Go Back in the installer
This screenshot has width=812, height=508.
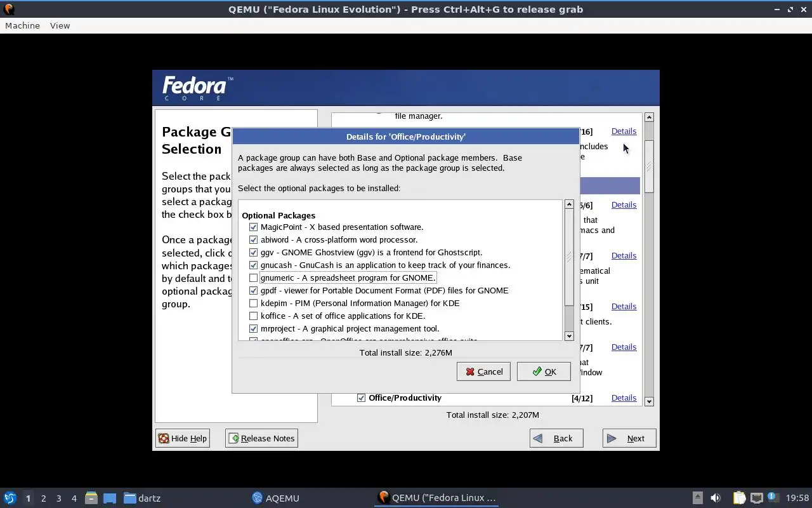point(556,438)
